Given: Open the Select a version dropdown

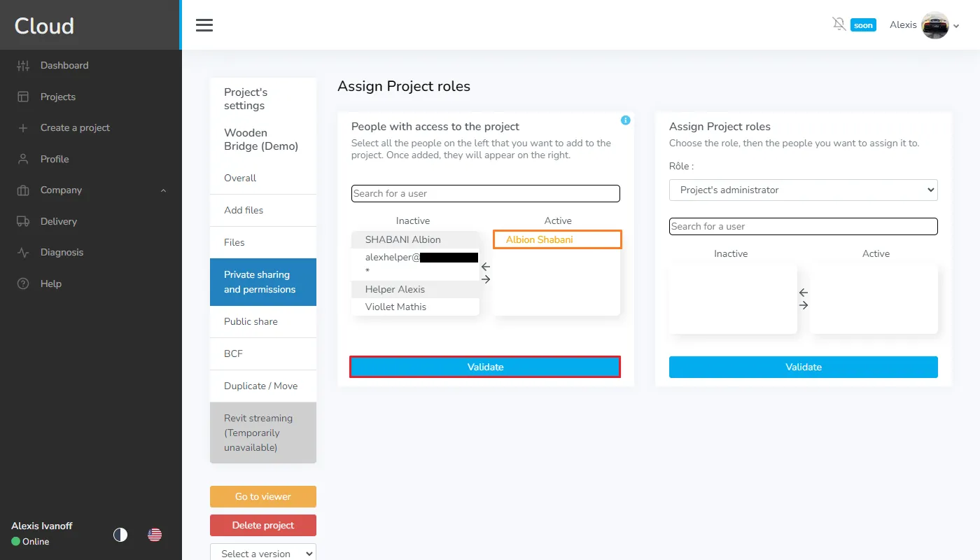Looking at the screenshot, I should point(262,553).
